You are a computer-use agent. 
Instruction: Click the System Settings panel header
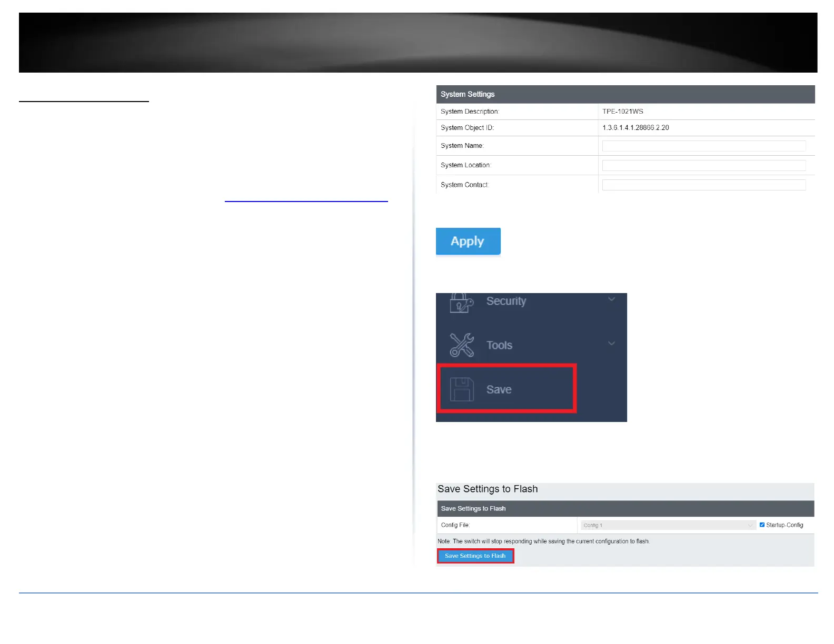pos(625,94)
